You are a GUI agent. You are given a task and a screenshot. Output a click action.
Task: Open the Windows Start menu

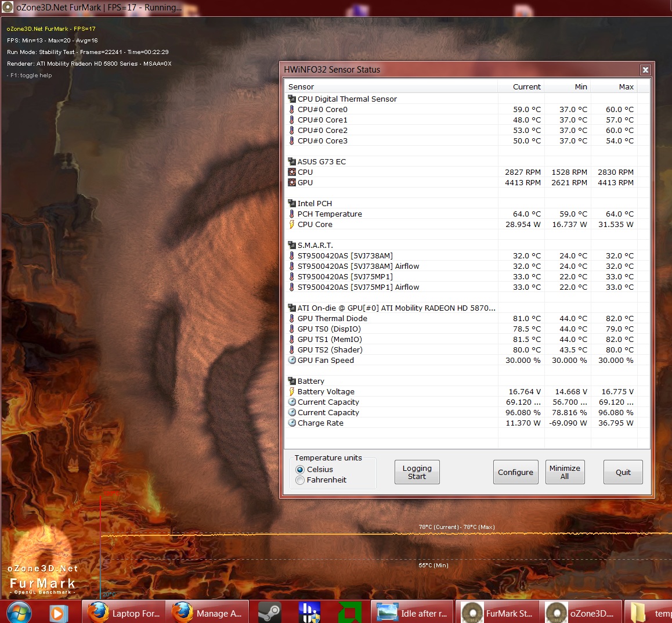tap(19, 613)
